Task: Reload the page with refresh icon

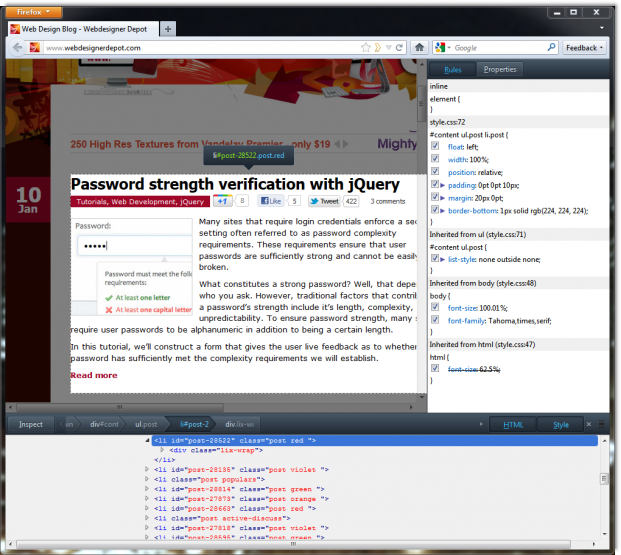Action: tap(399, 48)
